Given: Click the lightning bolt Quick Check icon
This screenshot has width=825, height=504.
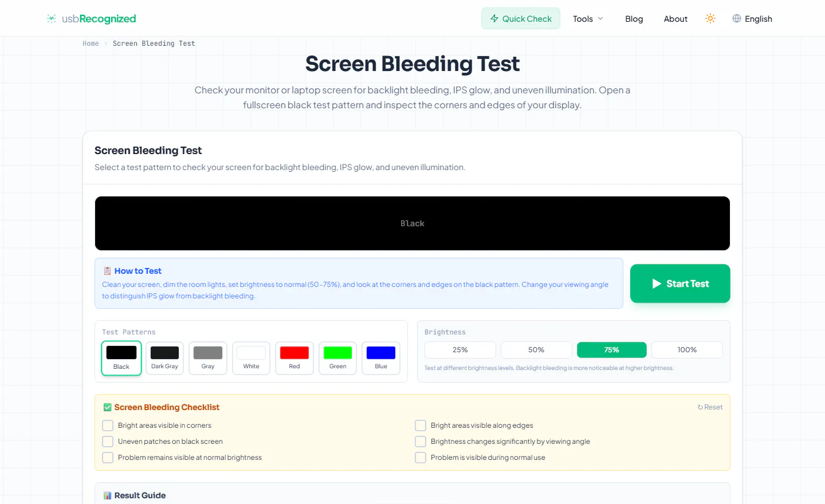Looking at the screenshot, I should [494, 18].
